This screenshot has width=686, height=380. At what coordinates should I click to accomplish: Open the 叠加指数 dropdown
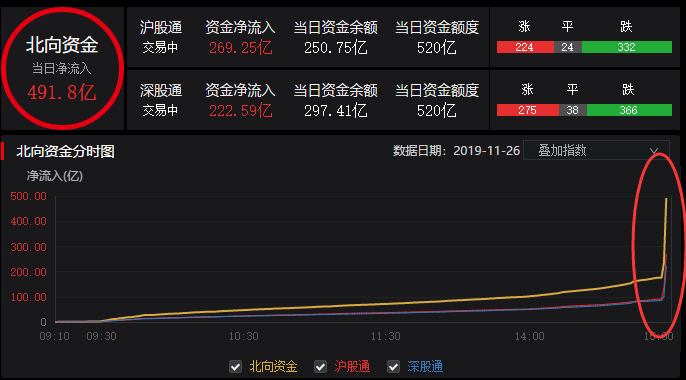[x=596, y=150]
